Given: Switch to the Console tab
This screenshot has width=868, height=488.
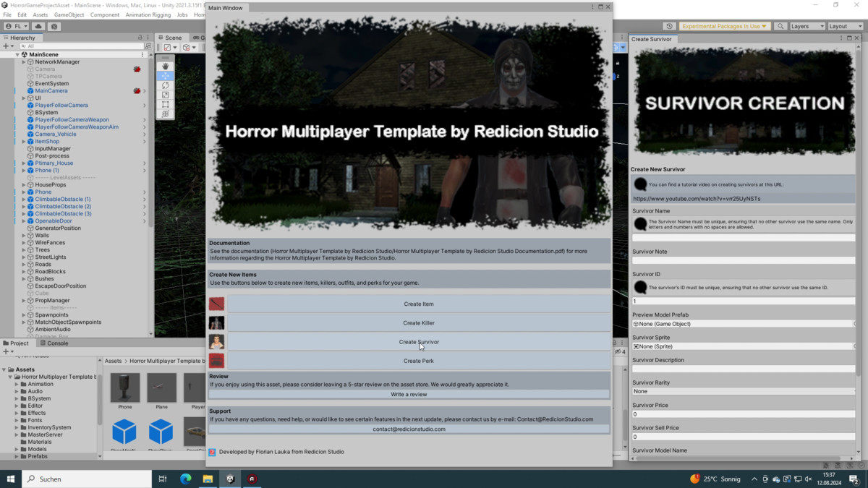Looking at the screenshot, I should [54, 343].
